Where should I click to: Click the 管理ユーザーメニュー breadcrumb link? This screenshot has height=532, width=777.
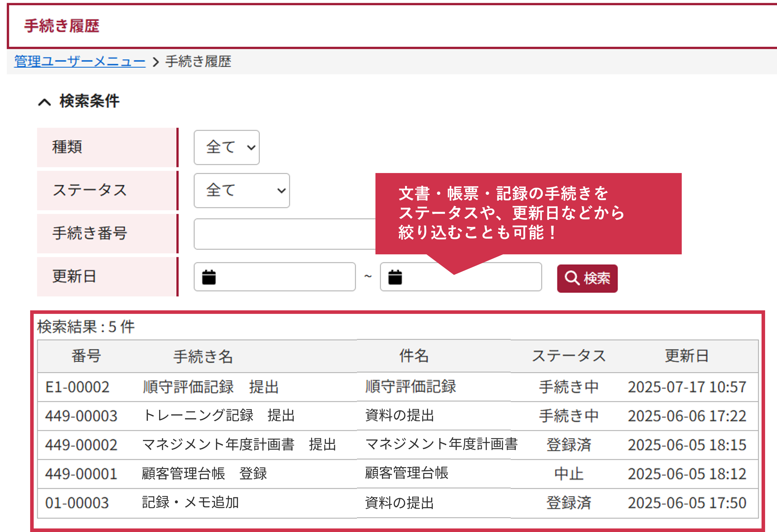(80, 62)
